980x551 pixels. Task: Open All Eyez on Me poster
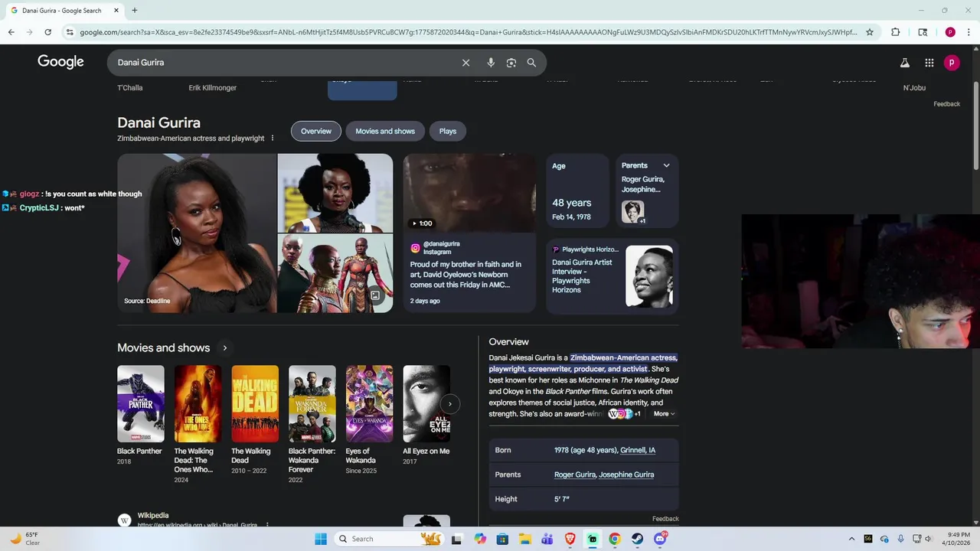tap(426, 403)
